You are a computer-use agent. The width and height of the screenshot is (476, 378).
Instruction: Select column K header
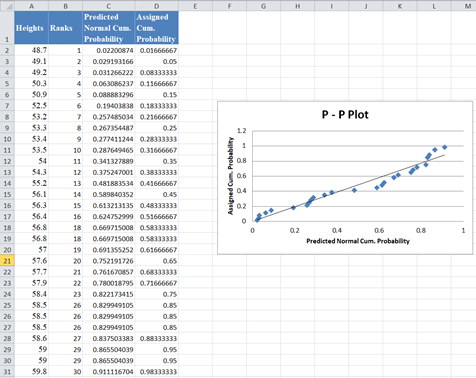click(x=400, y=6)
